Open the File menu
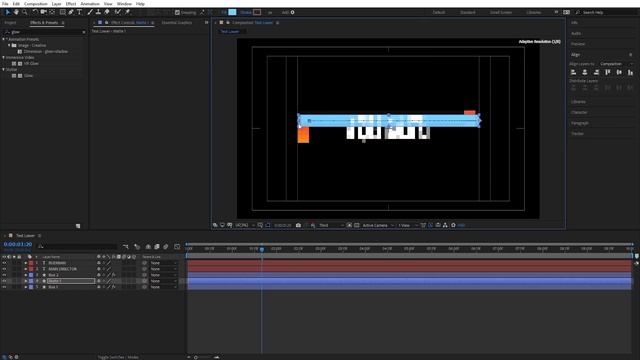The width and height of the screenshot is (640, 360). coord(5,4)
